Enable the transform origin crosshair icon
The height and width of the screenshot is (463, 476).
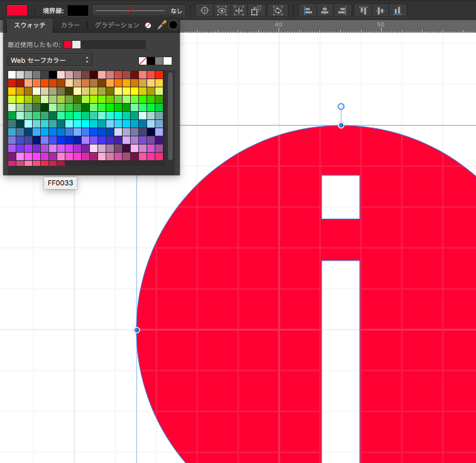[x=204, y=11]
